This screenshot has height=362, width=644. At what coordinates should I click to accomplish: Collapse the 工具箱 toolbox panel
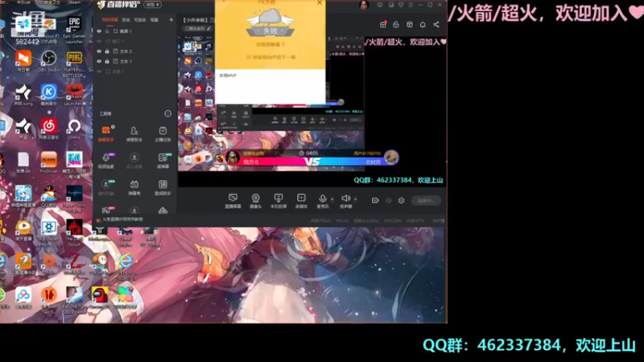coord(167,113)
